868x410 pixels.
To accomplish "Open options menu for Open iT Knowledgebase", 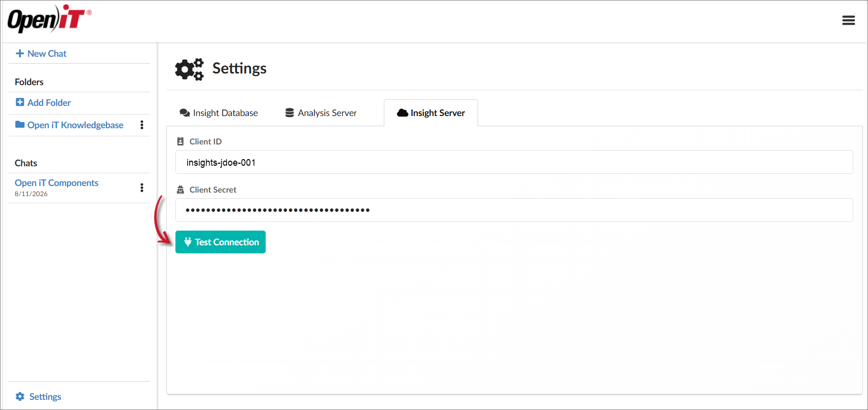I will coord(142,125).
